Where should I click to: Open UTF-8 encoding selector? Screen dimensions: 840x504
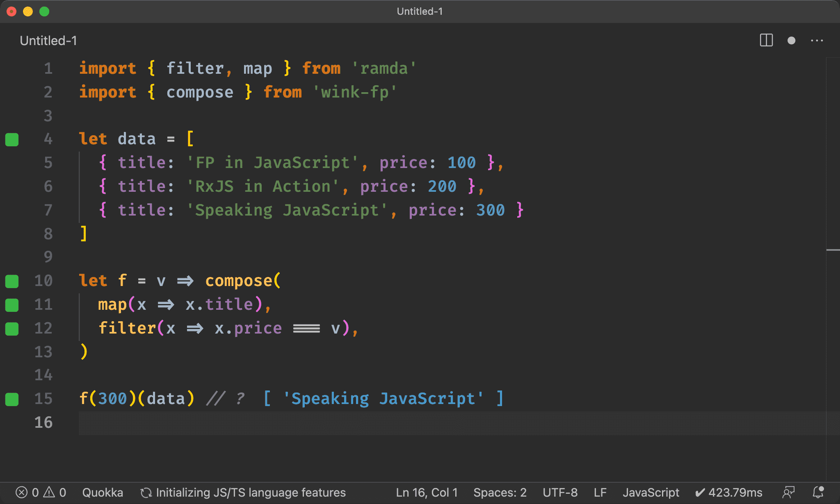coord(560,493)
